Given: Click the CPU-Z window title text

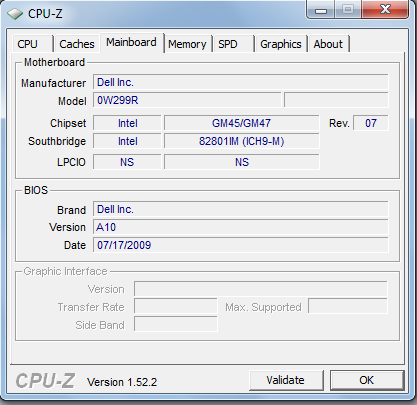Looking at the screenshot, I should click(x=45, y=14).
